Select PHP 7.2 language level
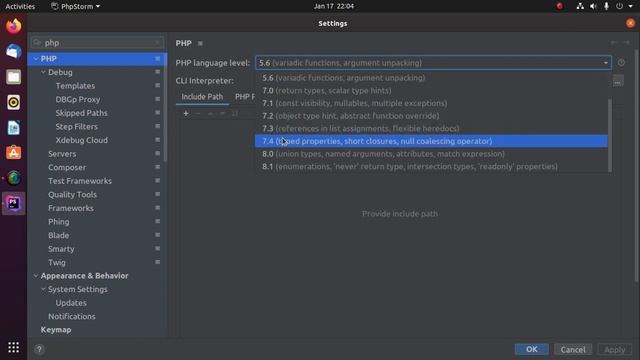The image size is (640, 360). 431,116
